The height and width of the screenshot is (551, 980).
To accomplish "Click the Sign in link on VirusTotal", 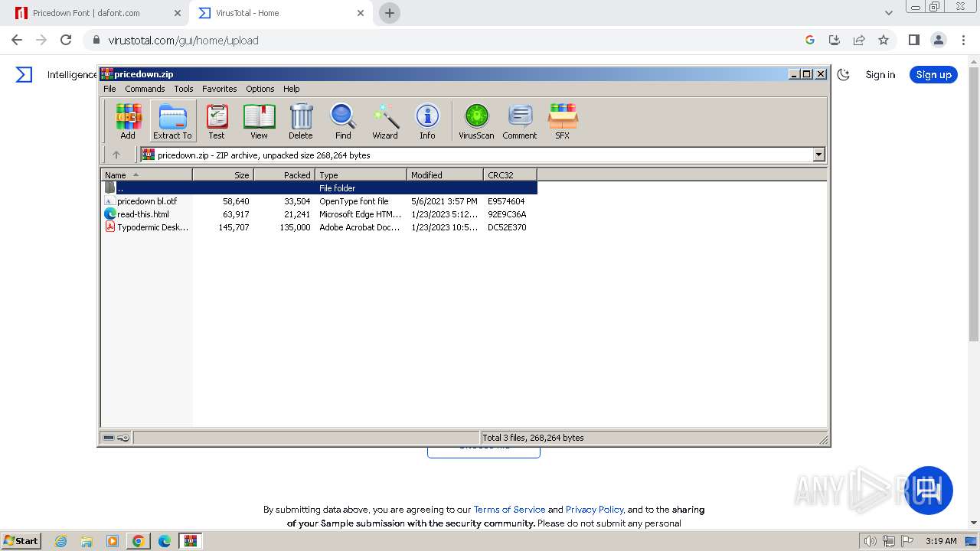I will [880, 74].
